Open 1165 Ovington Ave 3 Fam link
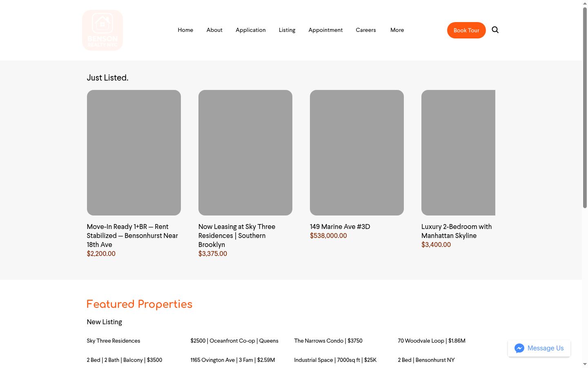The height and width of the screenshot is (368, 588). point(233,360)
